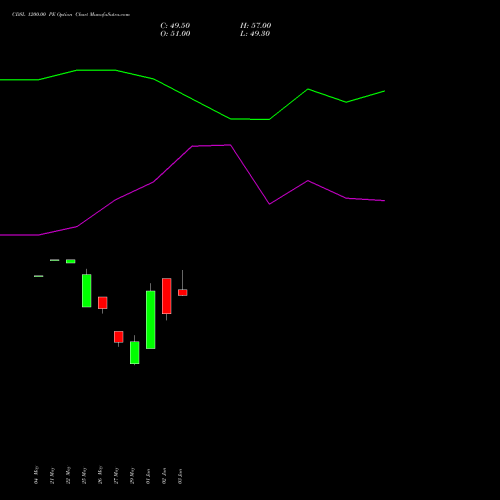Click the green upper indicator line
Image resolution: width=500 pixels, height=500 pixels.
pos(192,99)
